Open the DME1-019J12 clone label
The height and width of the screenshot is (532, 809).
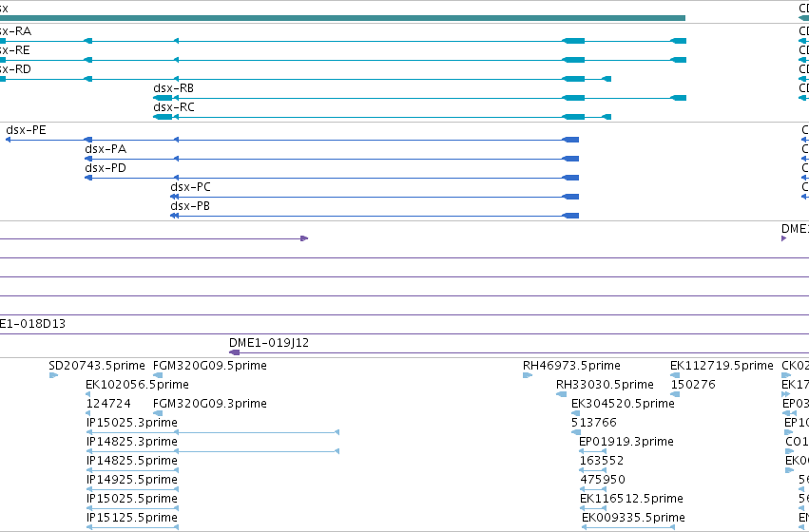click(269, 343)
